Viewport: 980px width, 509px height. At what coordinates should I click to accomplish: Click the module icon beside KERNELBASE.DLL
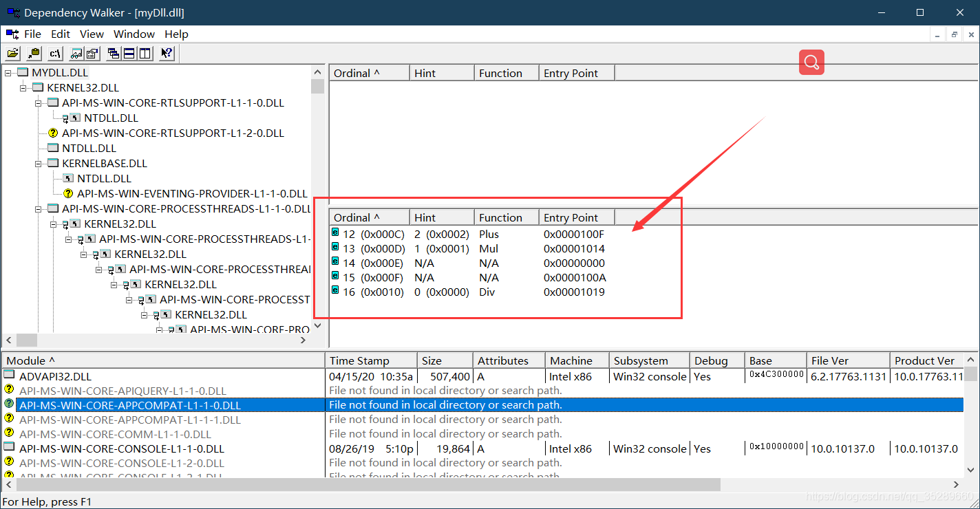pos(53,163)
